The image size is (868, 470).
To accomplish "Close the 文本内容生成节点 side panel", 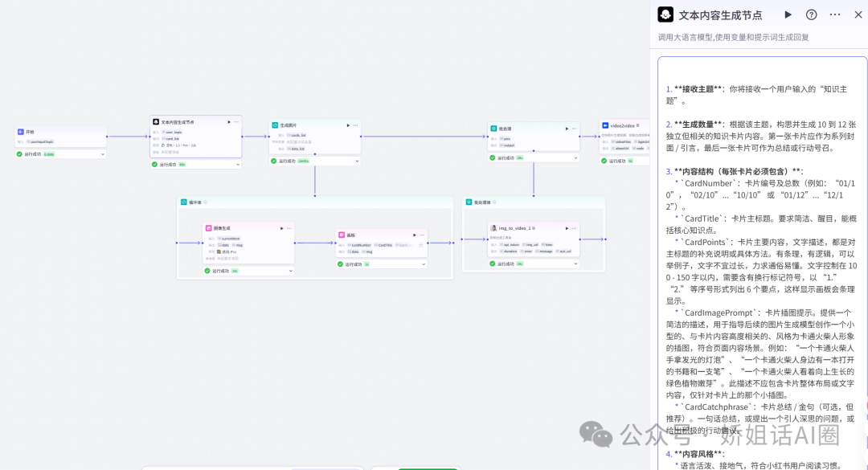I will (858, 15).
